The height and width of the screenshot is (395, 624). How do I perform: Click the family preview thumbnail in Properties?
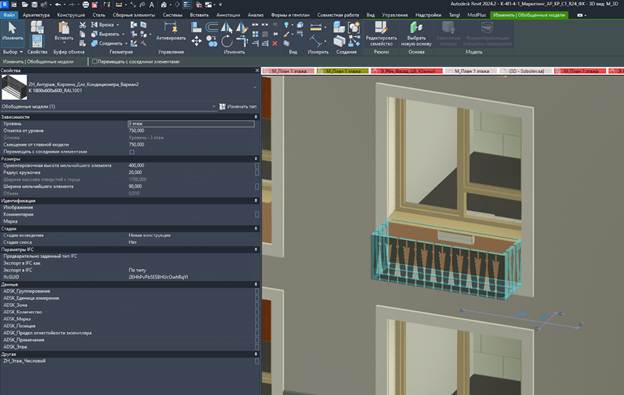(x=14, y=87)
